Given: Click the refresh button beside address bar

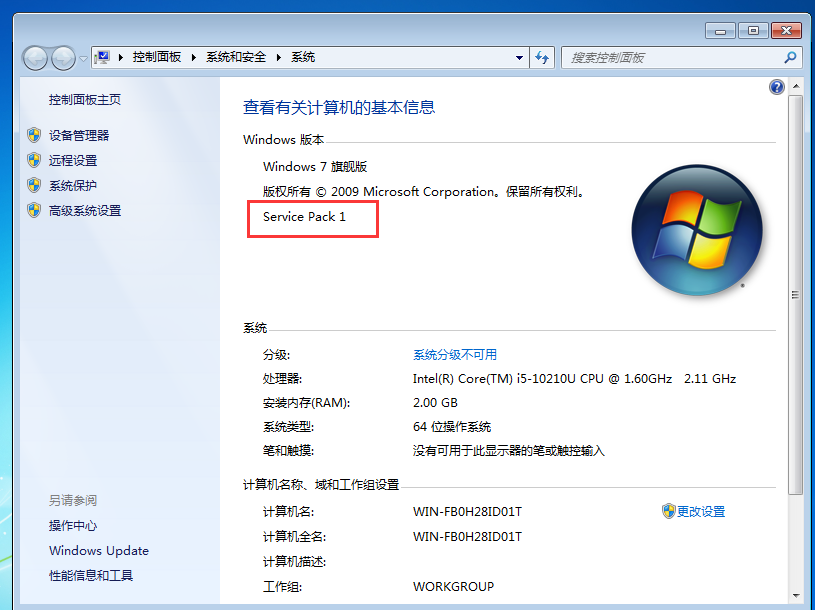Looking at the screenshot, I should [542, 57].
